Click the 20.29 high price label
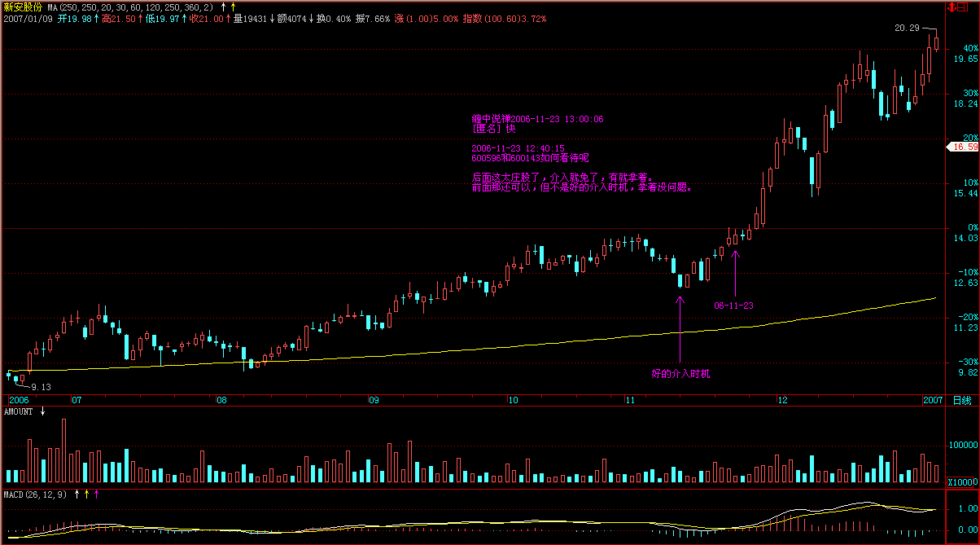 906,29
